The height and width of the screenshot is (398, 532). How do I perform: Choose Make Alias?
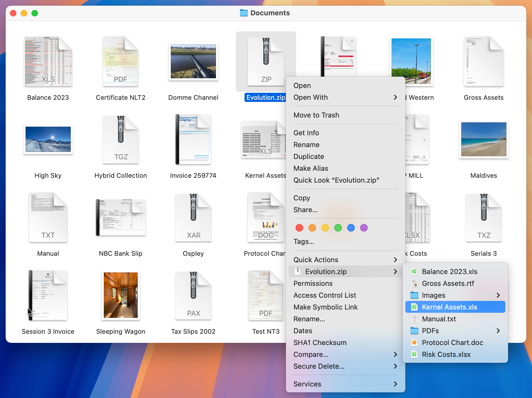point(346,168)
